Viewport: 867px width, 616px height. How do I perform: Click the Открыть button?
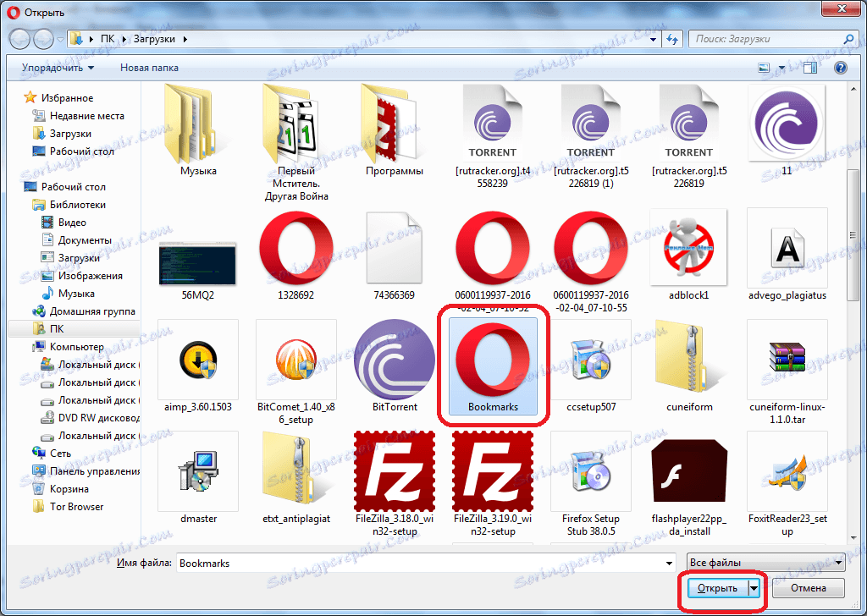click(x=717, y=588)
